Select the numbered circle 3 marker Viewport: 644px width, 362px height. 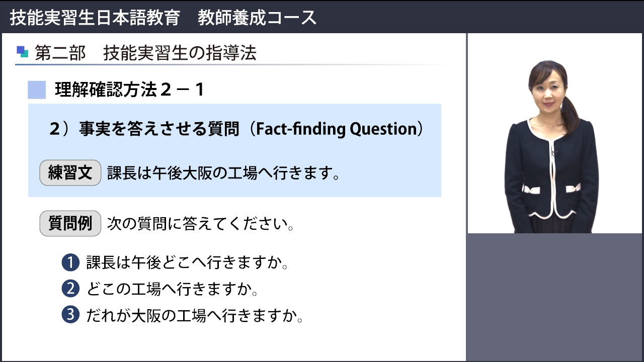click(70, 316)
